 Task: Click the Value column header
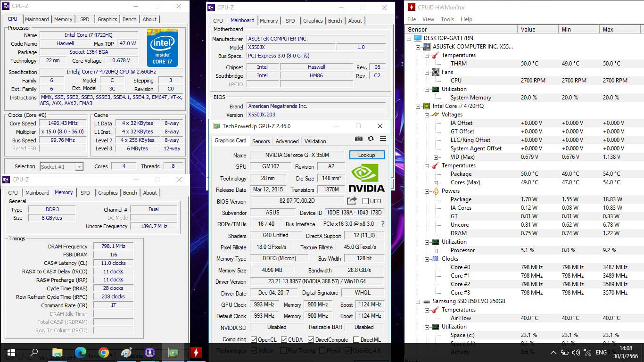537,29
